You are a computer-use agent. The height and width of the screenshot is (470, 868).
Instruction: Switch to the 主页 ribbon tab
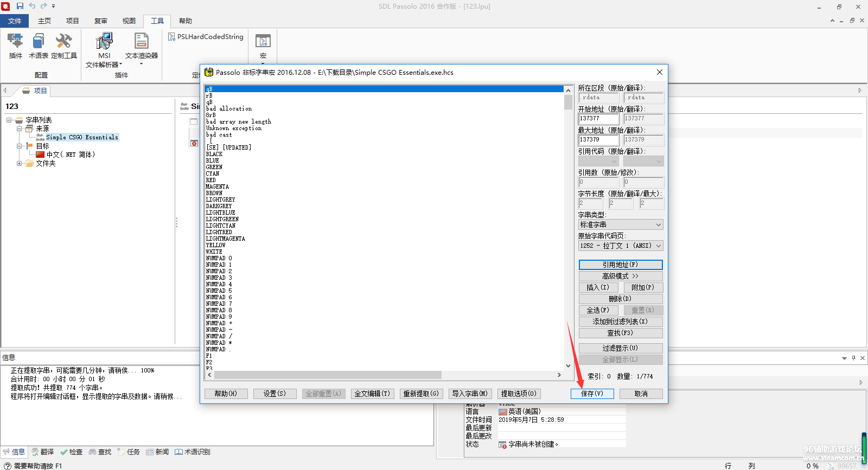[x=44, y=21]
